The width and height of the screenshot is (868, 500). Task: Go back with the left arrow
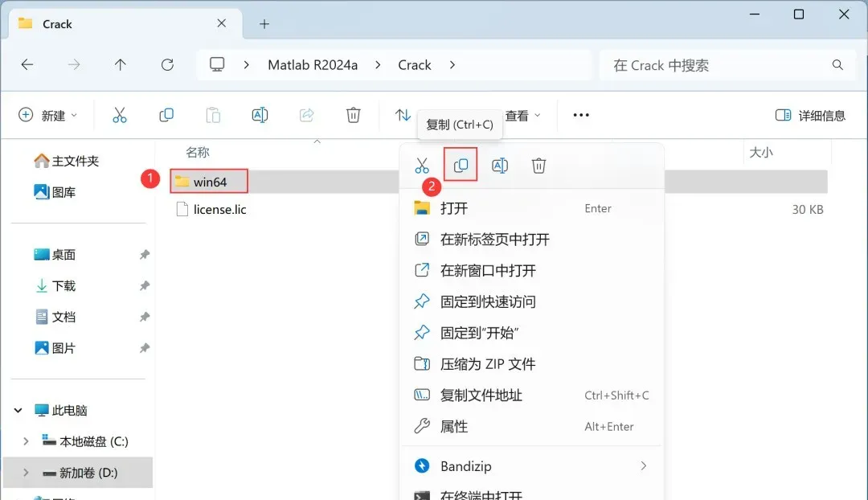(x=27, y=65)
